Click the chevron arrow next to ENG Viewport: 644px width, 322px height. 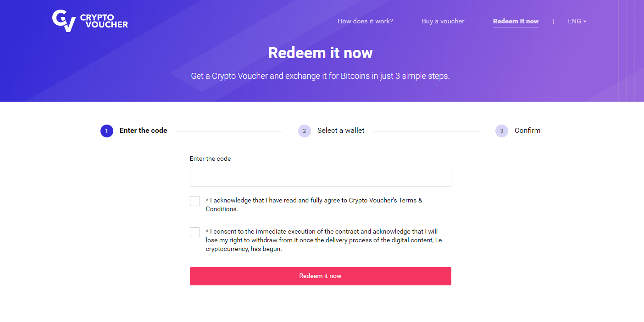click(584, 22)
